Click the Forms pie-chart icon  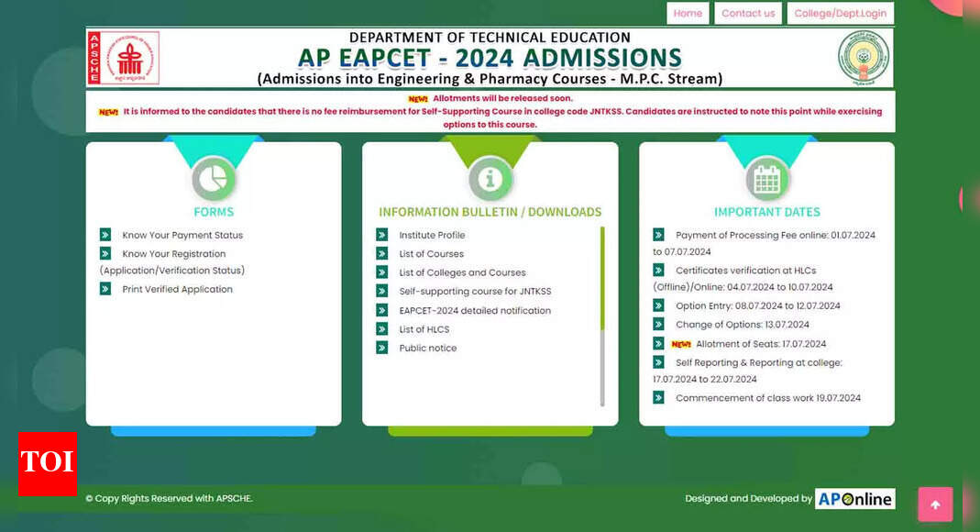[x=214, y=176]
